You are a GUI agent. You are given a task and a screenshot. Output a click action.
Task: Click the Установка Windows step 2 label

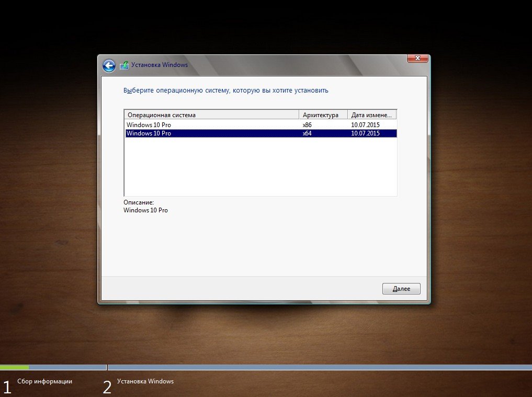coord(145,381)
